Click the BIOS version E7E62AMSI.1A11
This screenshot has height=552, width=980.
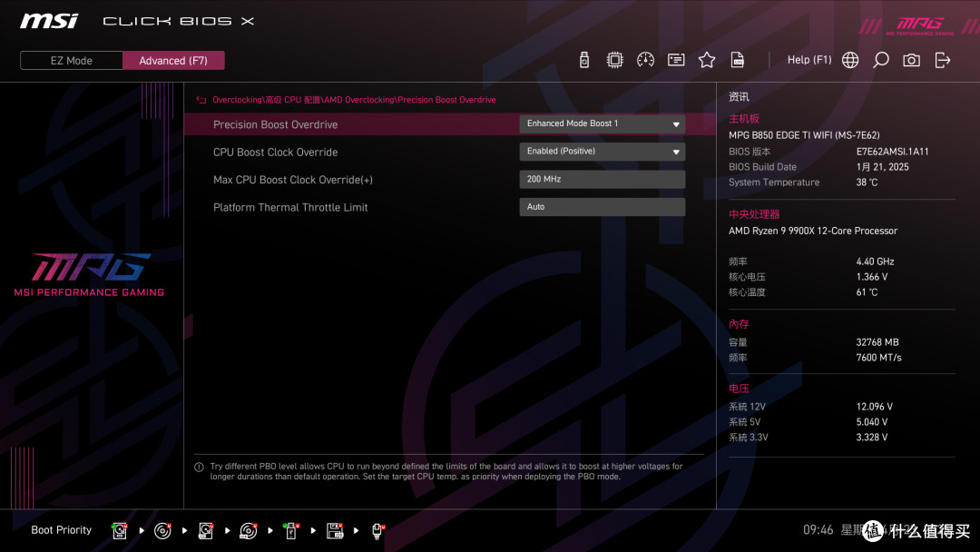tap(892, 152)
